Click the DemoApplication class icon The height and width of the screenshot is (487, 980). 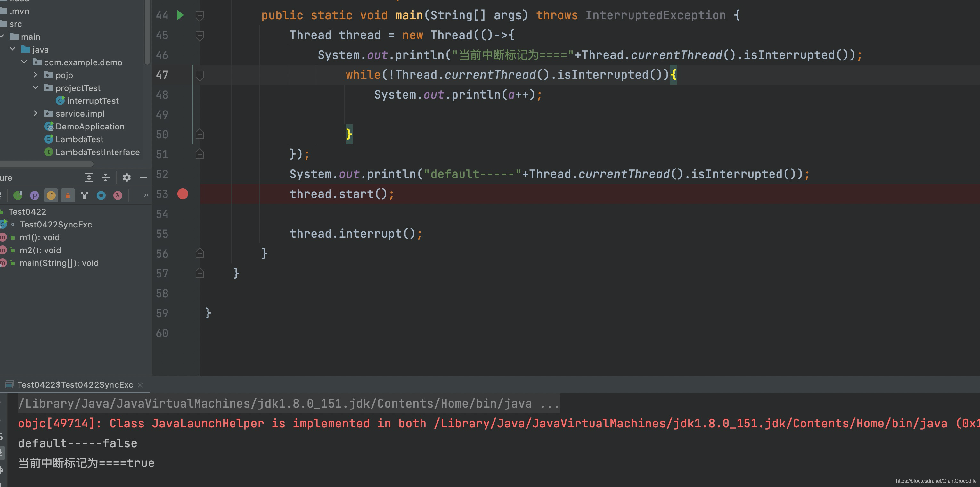(x=49, y=126)
